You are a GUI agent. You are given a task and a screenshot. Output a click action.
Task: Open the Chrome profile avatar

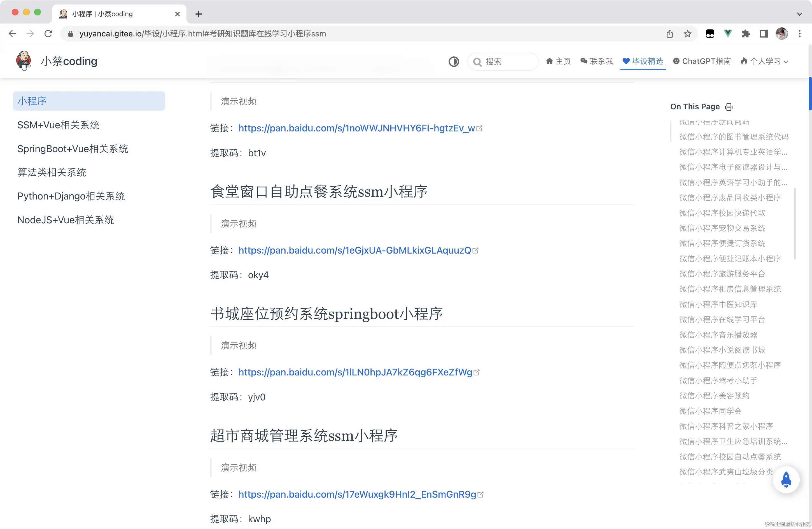click(x=782, y=33)
